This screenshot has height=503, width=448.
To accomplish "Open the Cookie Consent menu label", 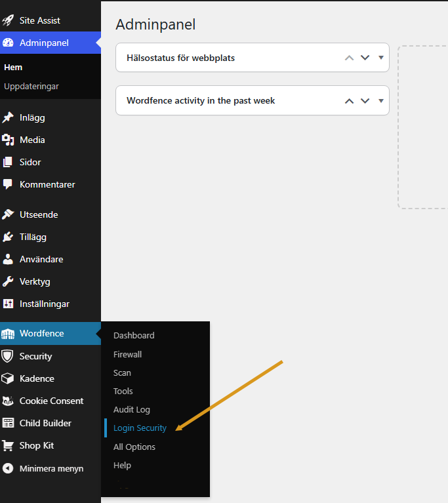I will coord(51,401).
